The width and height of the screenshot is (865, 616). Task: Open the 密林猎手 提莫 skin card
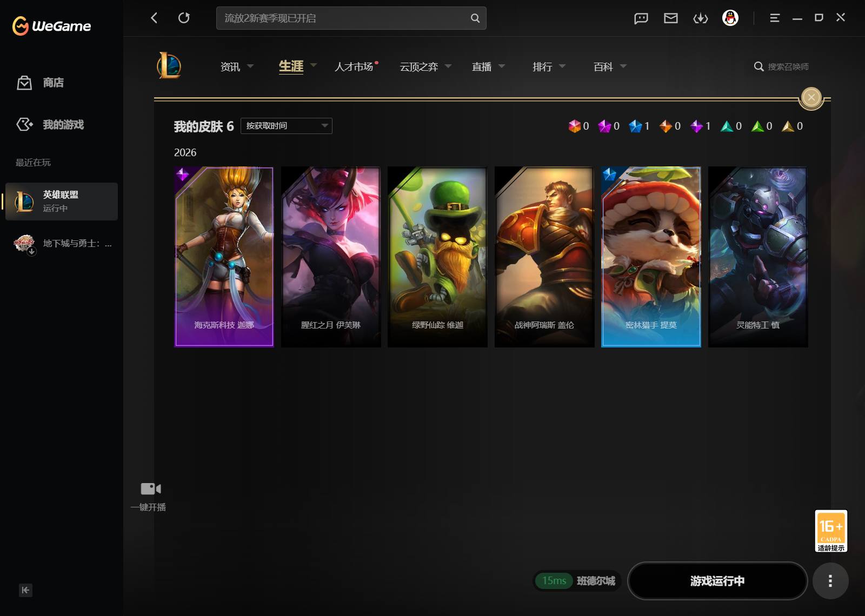(651, 257)
